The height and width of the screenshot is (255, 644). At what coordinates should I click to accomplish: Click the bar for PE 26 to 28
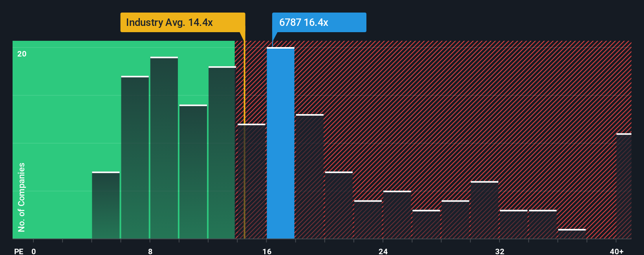[426, 224]
